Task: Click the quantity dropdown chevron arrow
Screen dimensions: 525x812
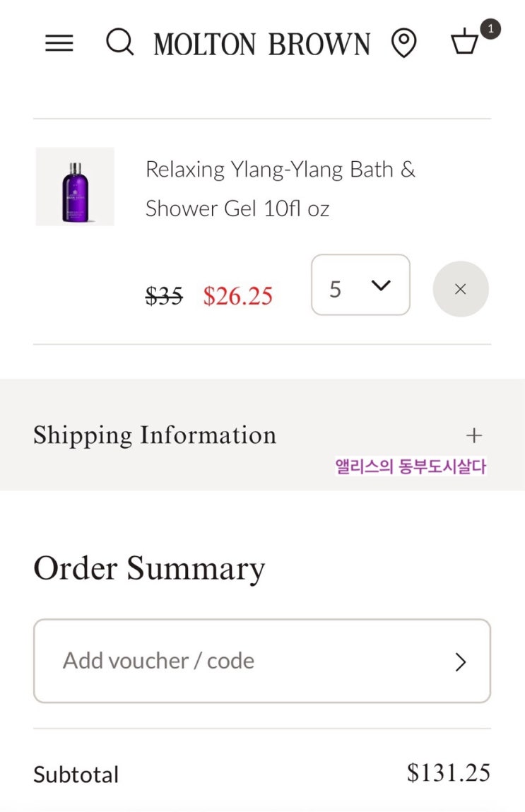Action: [381, 286]
